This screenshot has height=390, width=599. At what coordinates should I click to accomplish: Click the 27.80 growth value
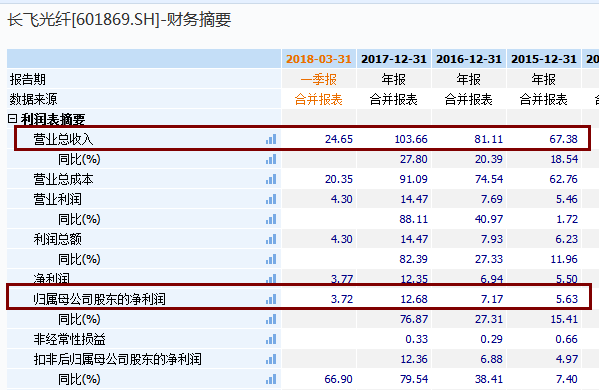[x=413, y=159]
